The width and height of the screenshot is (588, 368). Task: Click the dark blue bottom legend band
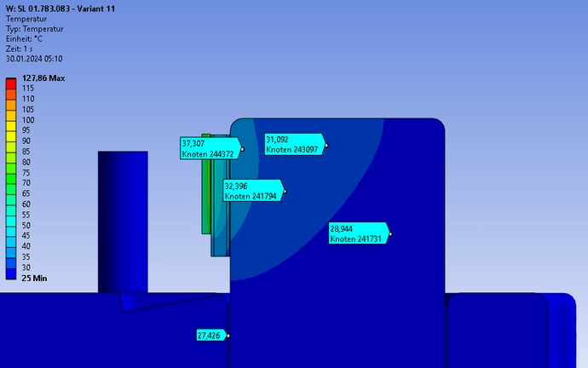click(x=11, y=273)
